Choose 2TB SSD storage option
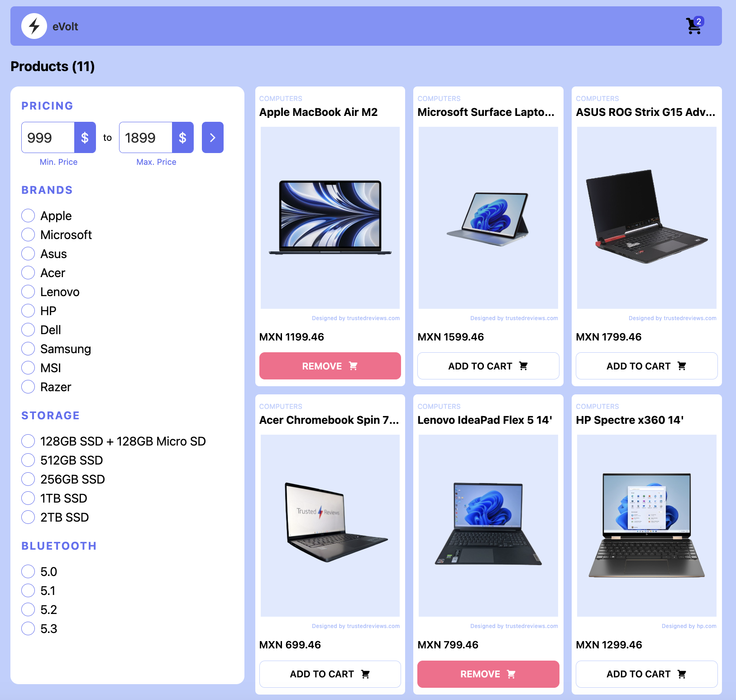 [x=28, y=517]
